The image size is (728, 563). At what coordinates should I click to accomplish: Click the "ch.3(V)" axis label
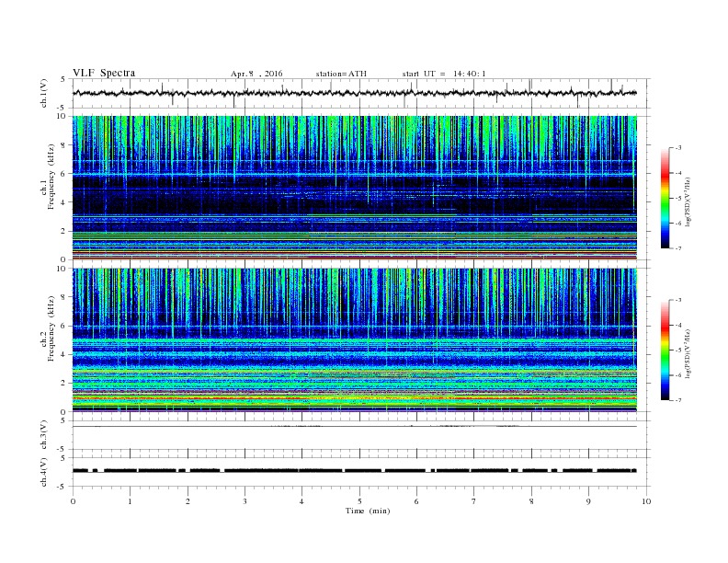click(x=44, y=435)
